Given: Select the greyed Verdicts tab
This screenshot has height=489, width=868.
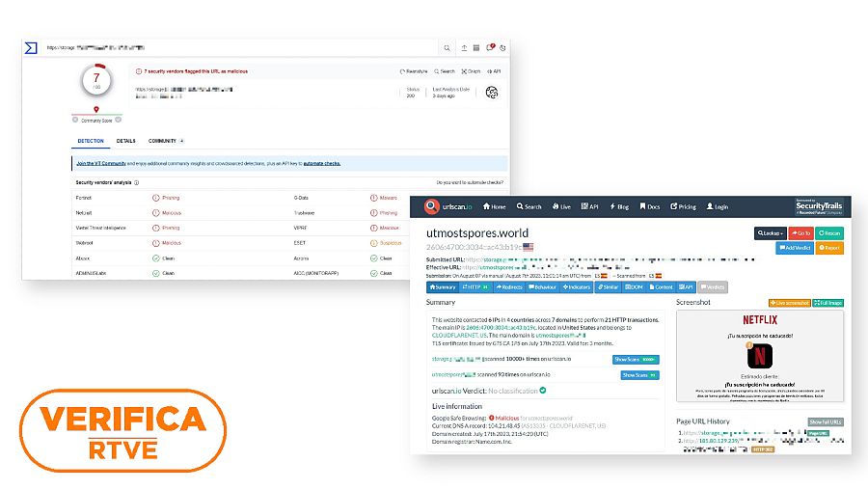Looking at the screenshot, I should coord(713,286).
